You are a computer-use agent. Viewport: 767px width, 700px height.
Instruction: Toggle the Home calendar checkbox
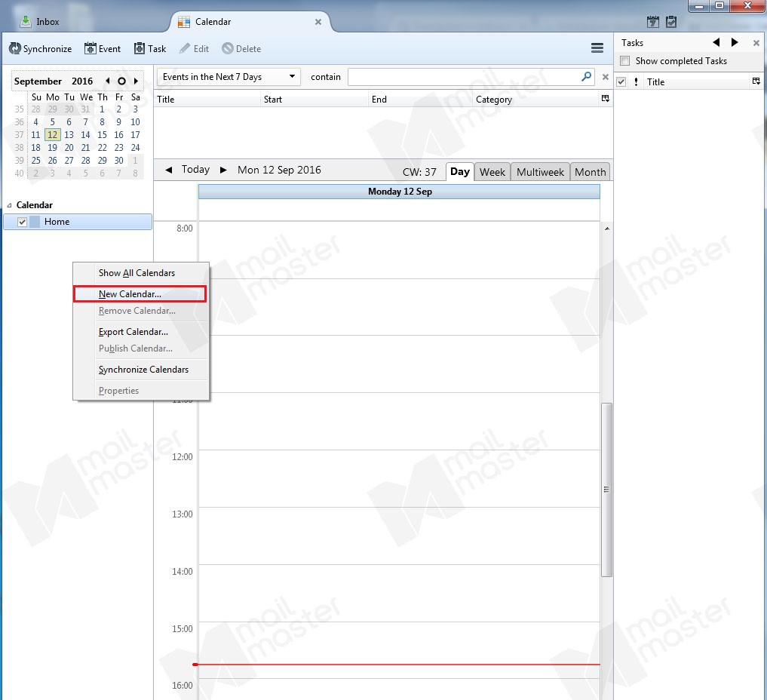coord(22,222)
